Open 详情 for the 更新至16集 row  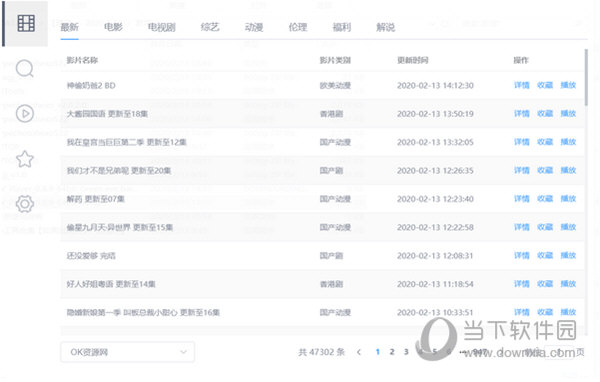point(522,312)
